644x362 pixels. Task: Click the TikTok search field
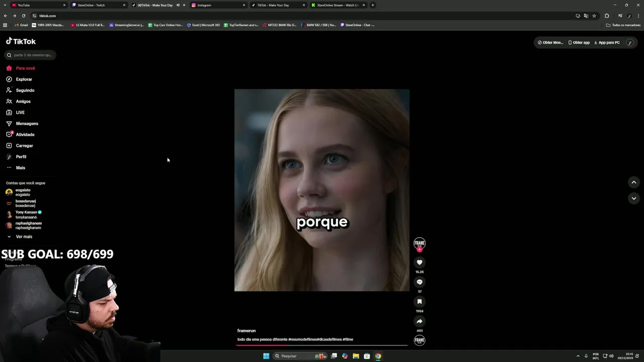[x=30, y=55]
